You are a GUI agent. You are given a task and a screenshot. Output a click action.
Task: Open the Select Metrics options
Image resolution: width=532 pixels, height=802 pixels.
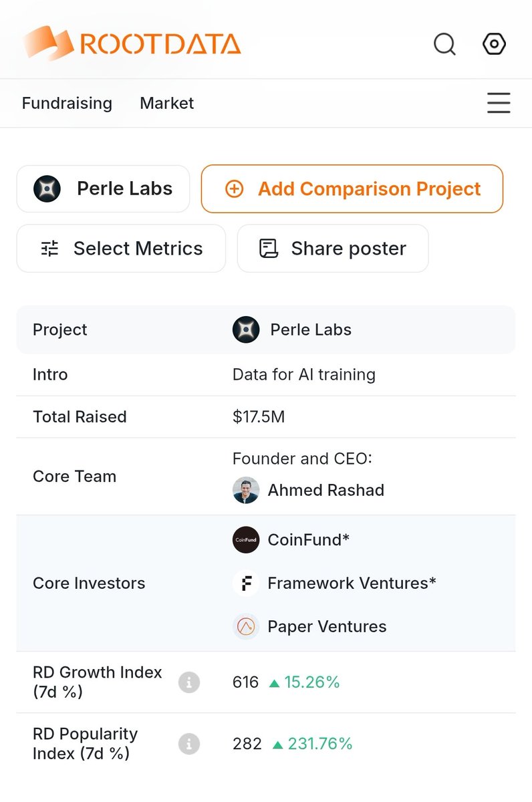tap(121, 249)
